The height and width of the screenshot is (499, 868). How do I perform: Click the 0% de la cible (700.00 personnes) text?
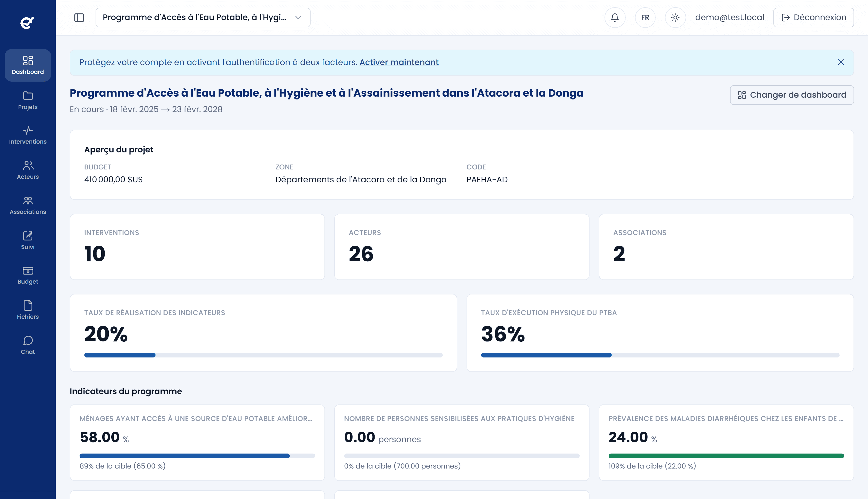[x=402, y=466]
